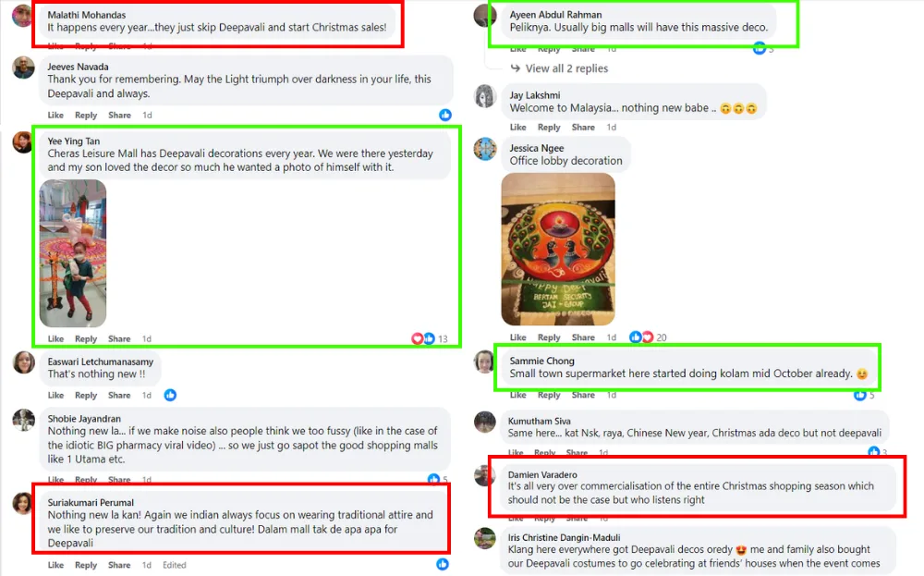Share Jay Lakshmi's comment
Screen dimensions: 924x576
coord(583,127)
